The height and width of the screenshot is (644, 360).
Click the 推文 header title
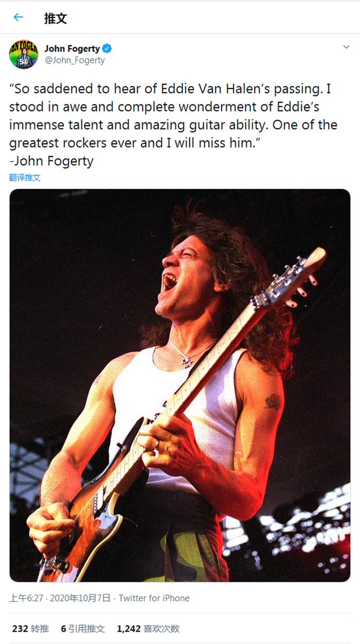coord(56,19)
